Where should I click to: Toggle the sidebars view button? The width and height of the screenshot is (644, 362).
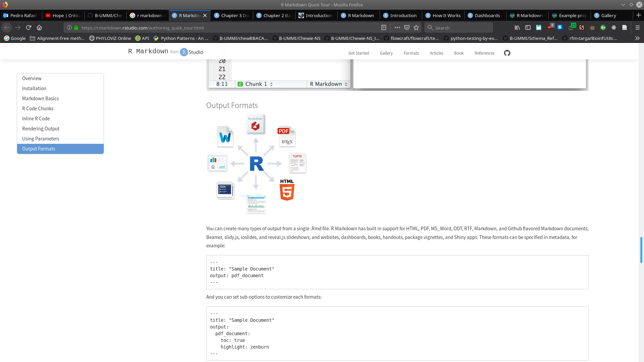pyautogui.click(x=528, y=27)
